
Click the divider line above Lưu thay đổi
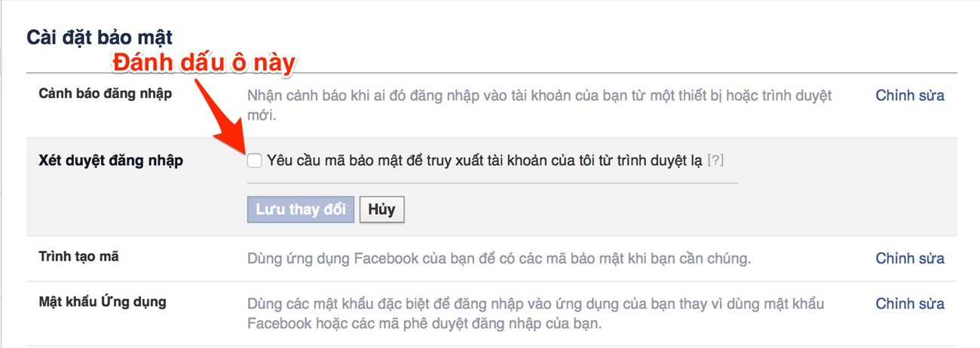[x=492, y=182]
